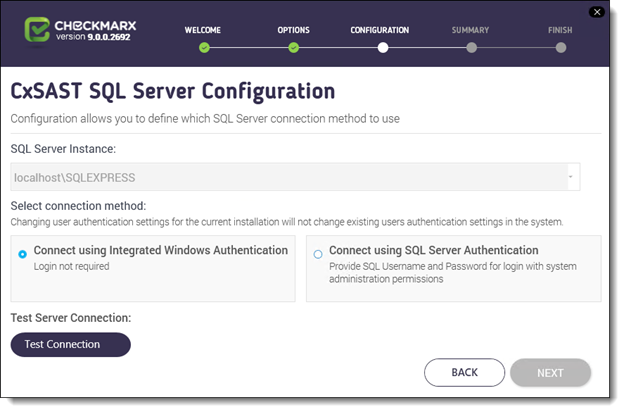
Task: Click the 'Test Server Connection:' label
Action: click(x=71, y=318)
